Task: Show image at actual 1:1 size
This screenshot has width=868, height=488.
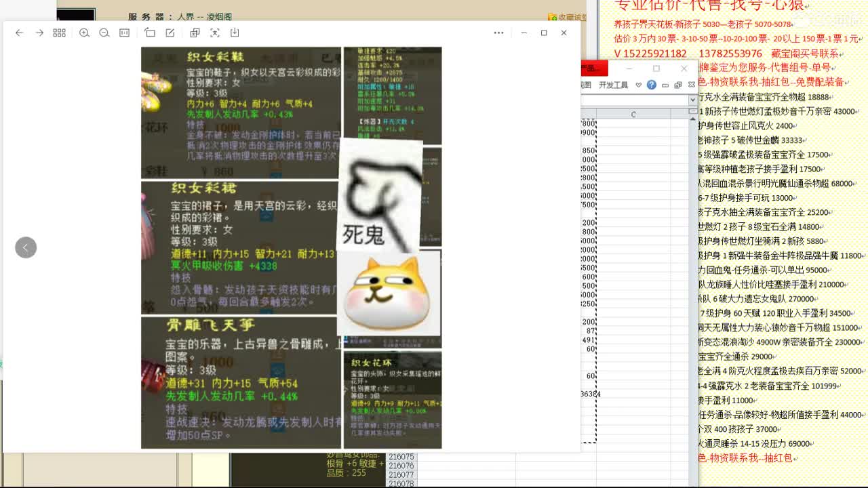Action: tap(125, 33)
